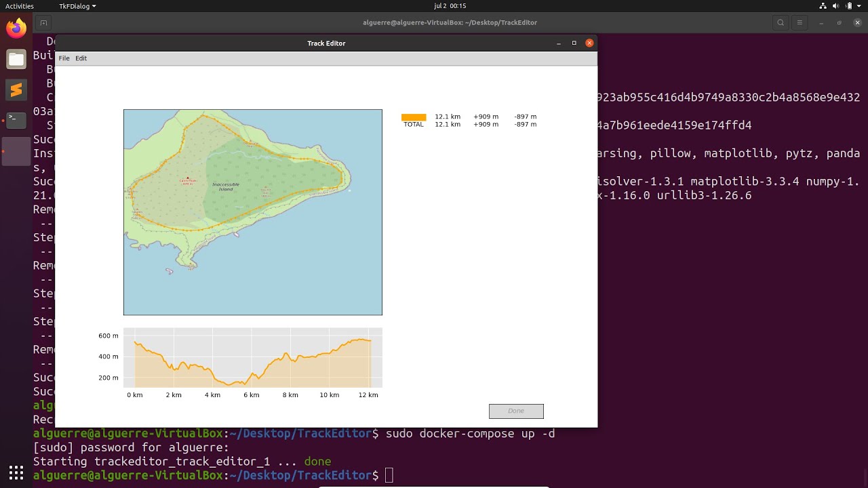Click the battery status icon

849,6
